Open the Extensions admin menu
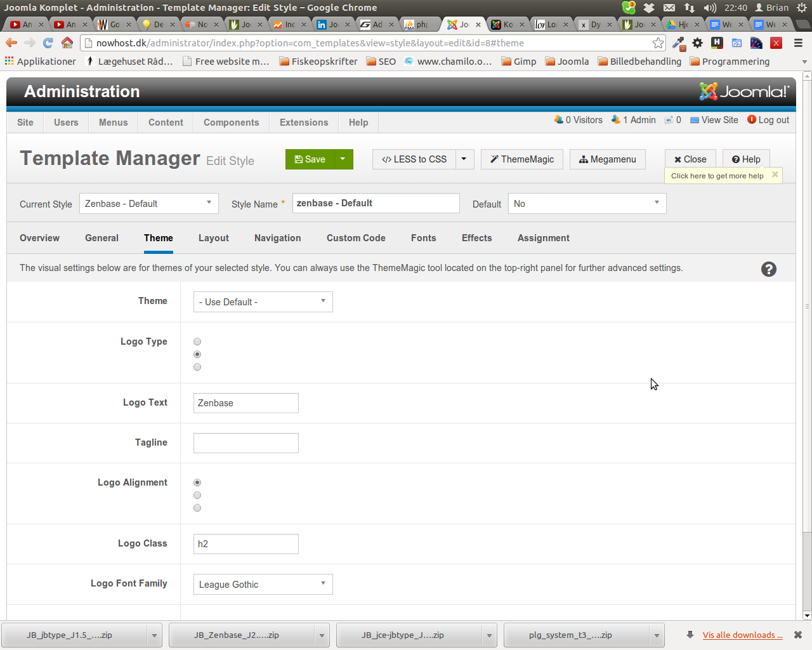Screen dimensions: 812x650 click(x=304, y=123)
